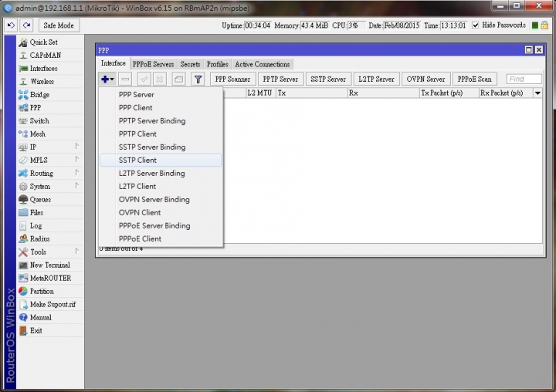Select PPPoE Client from menu
This screenshot has width=556, height=392.
click(161, 239)
